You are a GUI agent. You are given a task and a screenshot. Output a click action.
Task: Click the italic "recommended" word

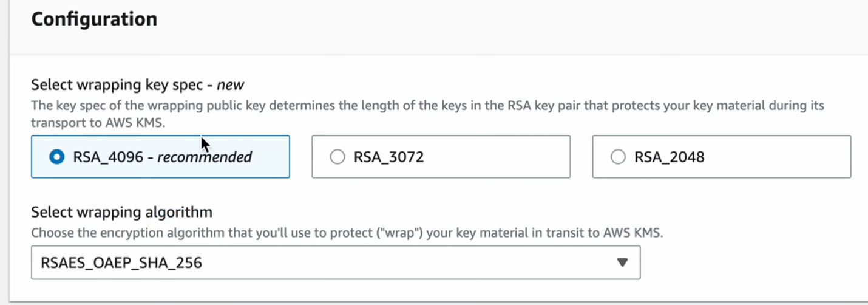[204, 157]
